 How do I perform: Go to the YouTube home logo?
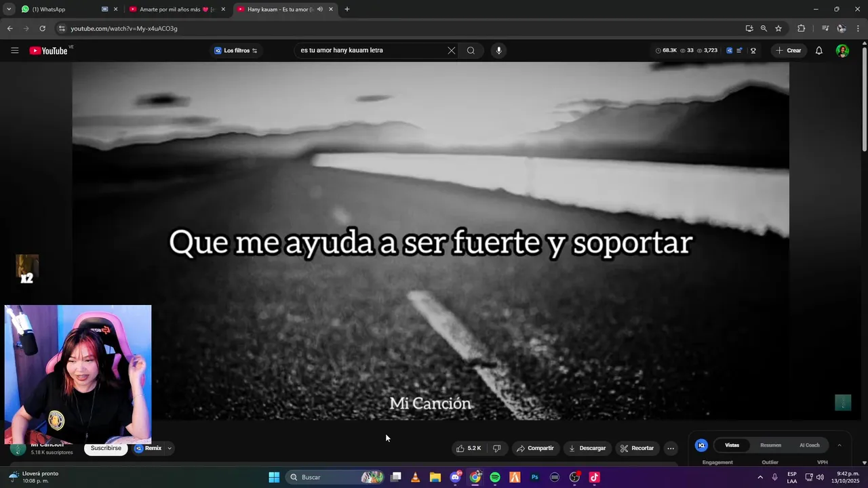[49, 51]
